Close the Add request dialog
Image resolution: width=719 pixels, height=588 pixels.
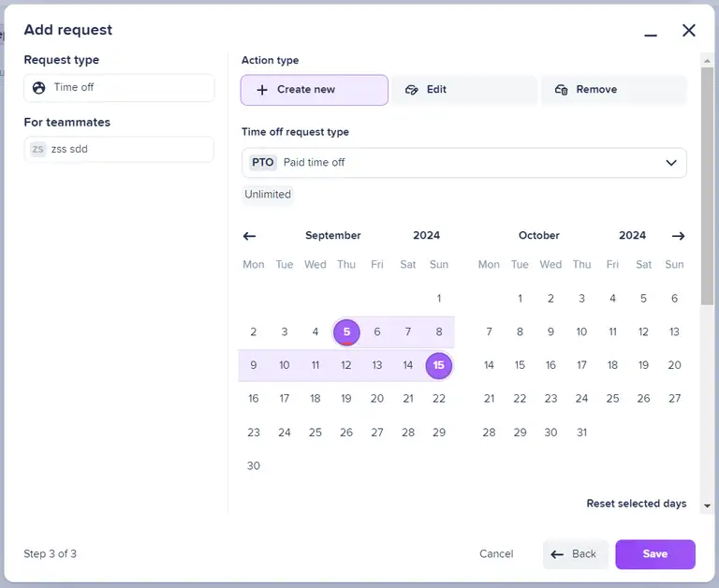[689, 30]
